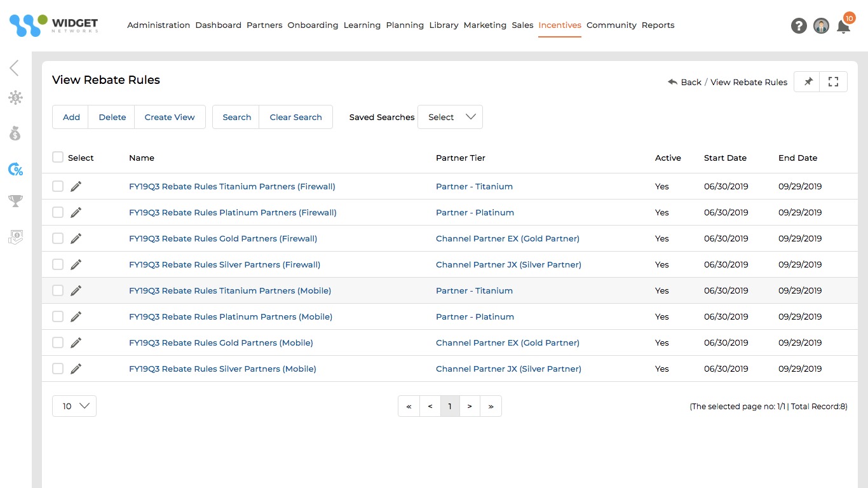Image resolution: width=868 pixels, height=488 pixels.
Task: Open the help question mark icon
Action: point(799,26)
